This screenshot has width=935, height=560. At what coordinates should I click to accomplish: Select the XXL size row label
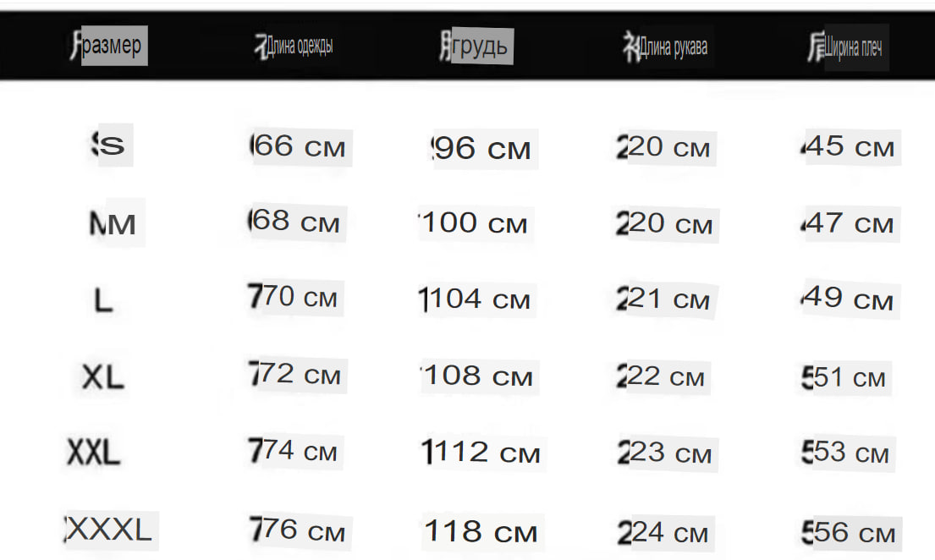[94, 452]
